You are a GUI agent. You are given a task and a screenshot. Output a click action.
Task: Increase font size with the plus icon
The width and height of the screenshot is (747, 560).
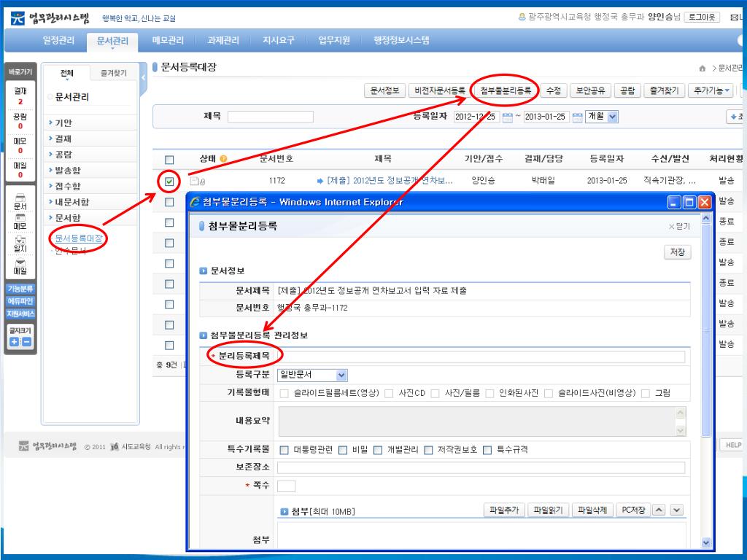pyautogui.click(x=15, y=341)
